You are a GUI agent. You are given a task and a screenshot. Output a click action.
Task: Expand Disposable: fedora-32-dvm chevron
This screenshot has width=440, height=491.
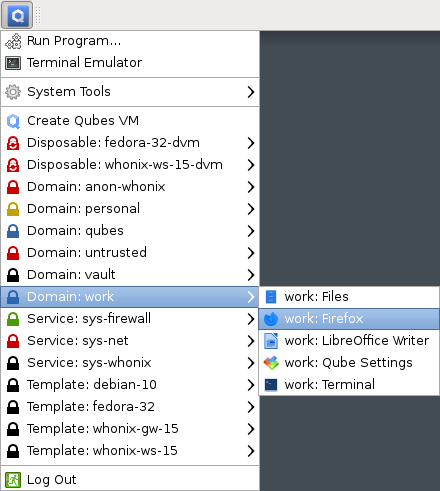251,143
